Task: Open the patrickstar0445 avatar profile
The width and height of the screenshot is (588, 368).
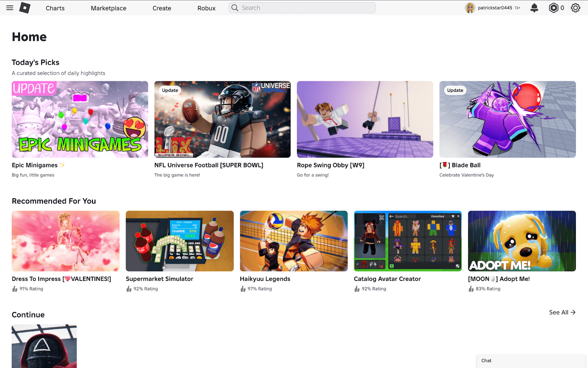Action: click(470, 8)
